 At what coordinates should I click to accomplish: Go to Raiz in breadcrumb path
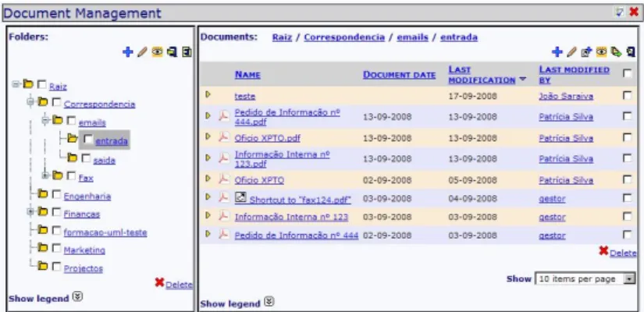282,37
